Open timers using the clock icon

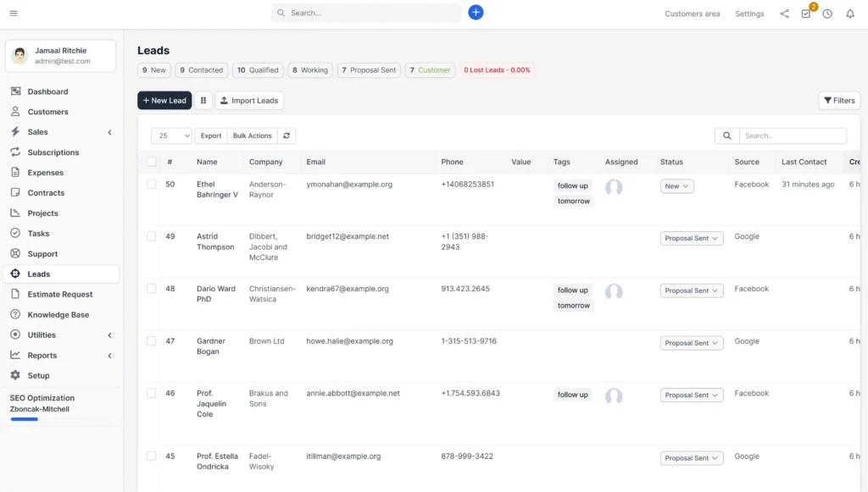click(828, 14)
